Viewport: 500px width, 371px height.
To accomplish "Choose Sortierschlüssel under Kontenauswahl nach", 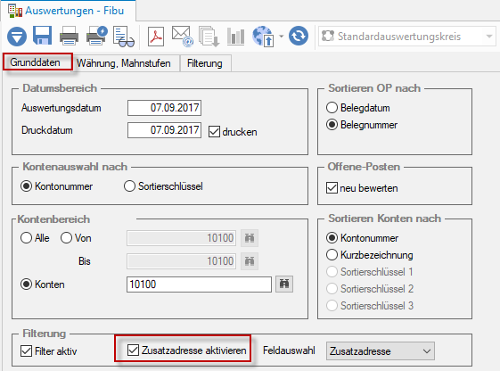I will [x=163, y=186].
